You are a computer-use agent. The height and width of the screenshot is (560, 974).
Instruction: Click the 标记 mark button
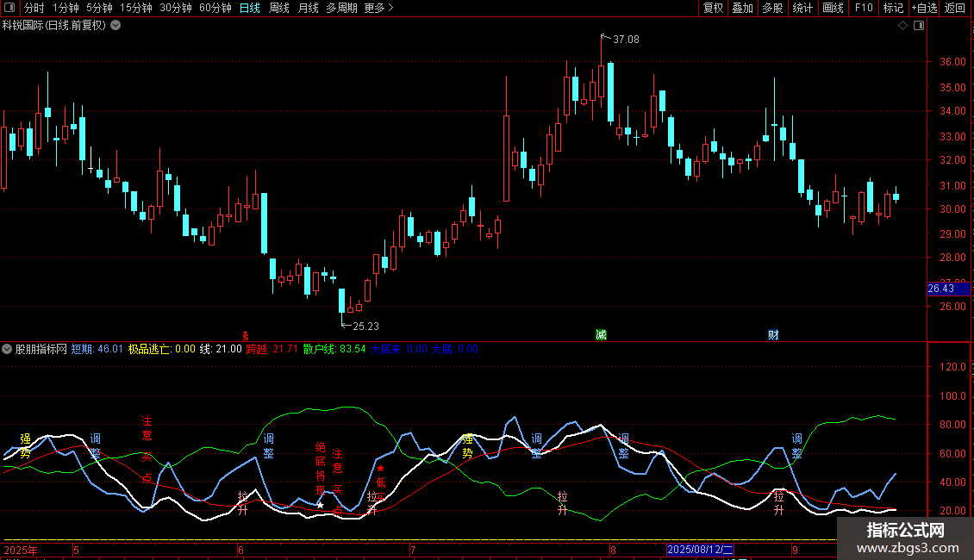click(x=893, y=8)
